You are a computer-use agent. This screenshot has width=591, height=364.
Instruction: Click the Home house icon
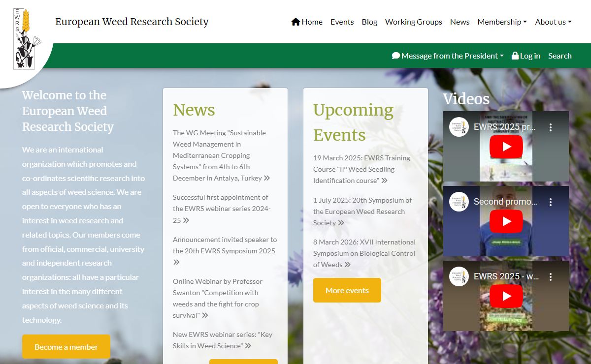click(x=295, y=22)
